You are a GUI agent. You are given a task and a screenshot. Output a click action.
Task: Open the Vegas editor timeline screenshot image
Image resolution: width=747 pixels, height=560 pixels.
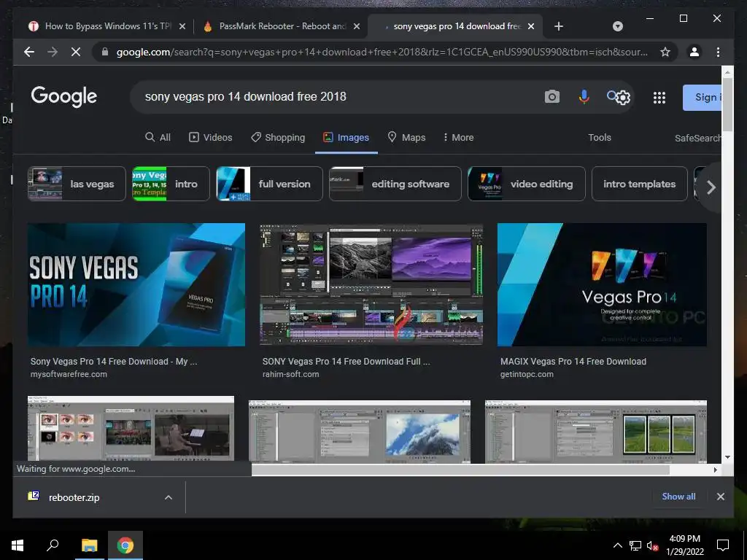(x=371, y=285)
